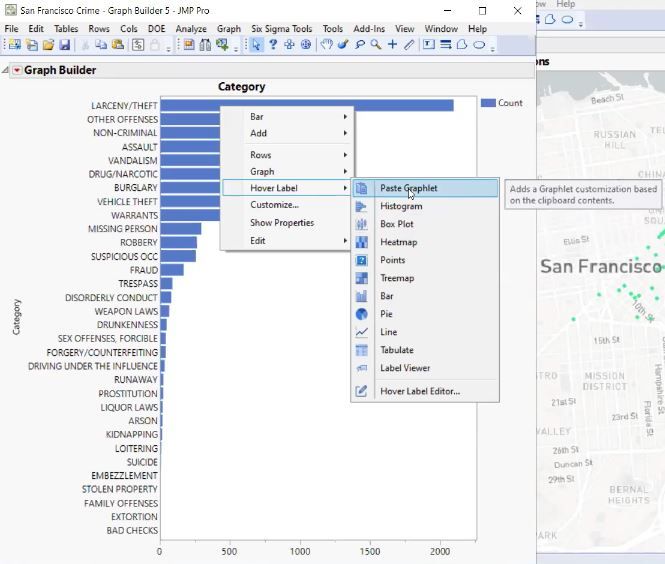
Task: Choose Label Viewer option
Action: (425, 368)
